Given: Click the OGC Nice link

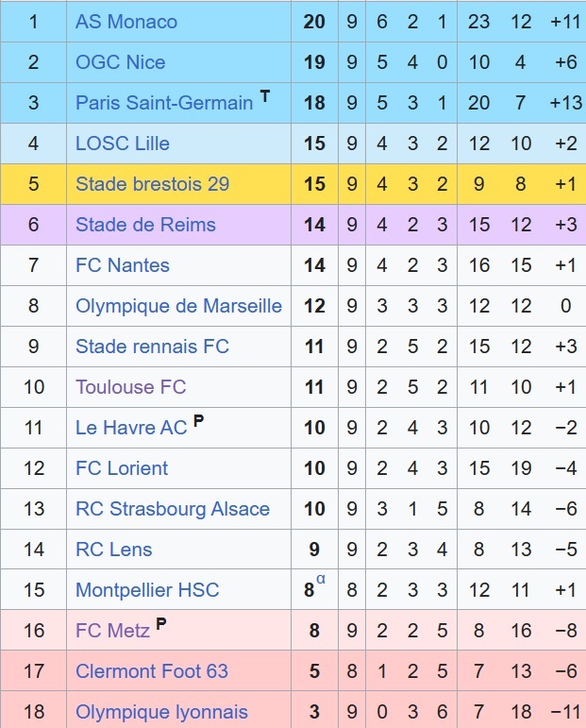Looking at the screenshot, I should tap(120, 62).
